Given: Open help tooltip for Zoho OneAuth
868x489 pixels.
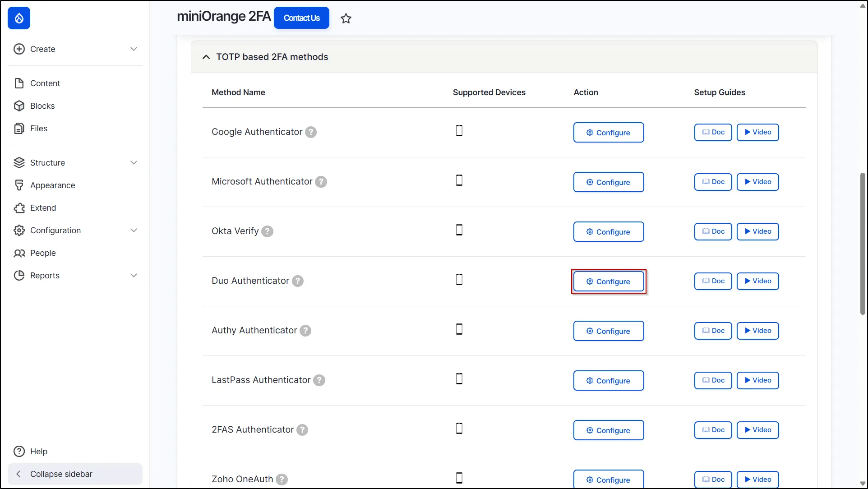Looking at the screenshot, I should pyautogui.click(x=282, y=480).
